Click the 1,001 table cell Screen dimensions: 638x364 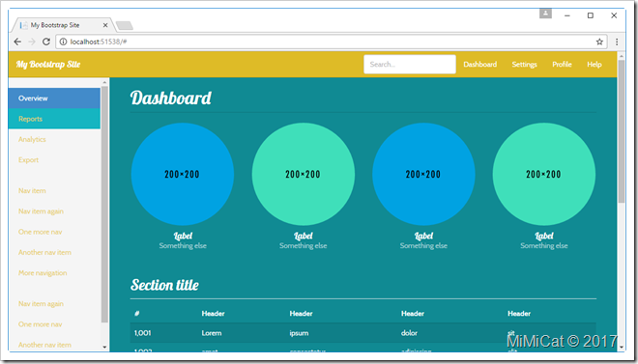coord(142,333)
